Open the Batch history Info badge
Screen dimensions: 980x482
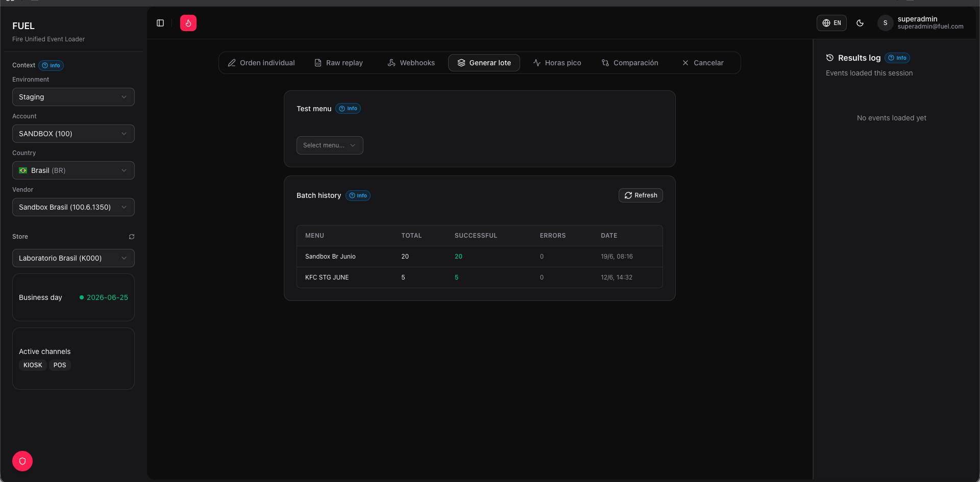[x=358, y=195]
